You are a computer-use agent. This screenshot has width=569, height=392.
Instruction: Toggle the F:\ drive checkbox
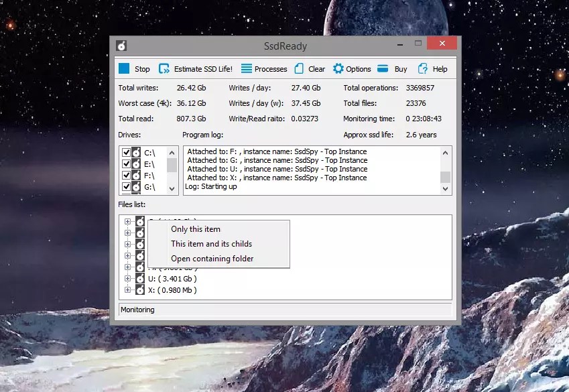(x=126, y=176)
